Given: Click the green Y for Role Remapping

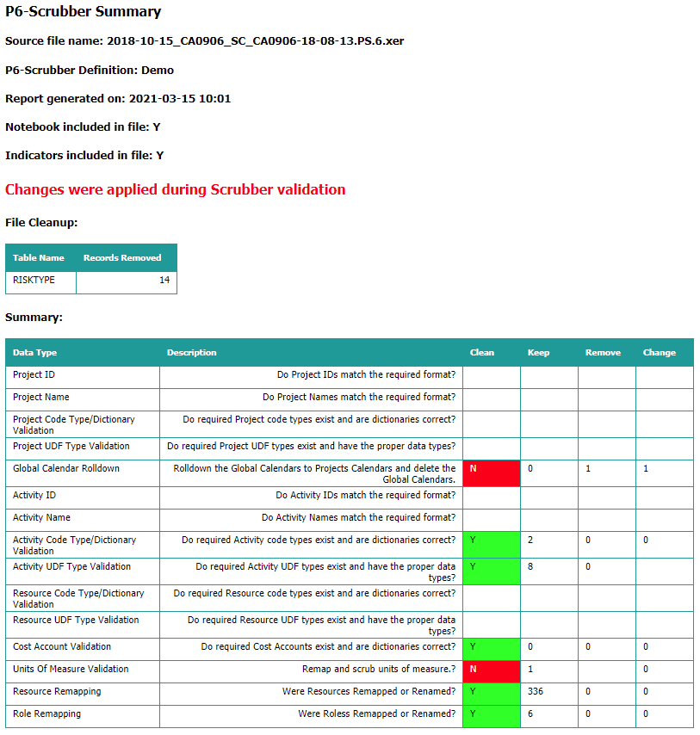Looking at the screenshot, I should pos(491,713).
